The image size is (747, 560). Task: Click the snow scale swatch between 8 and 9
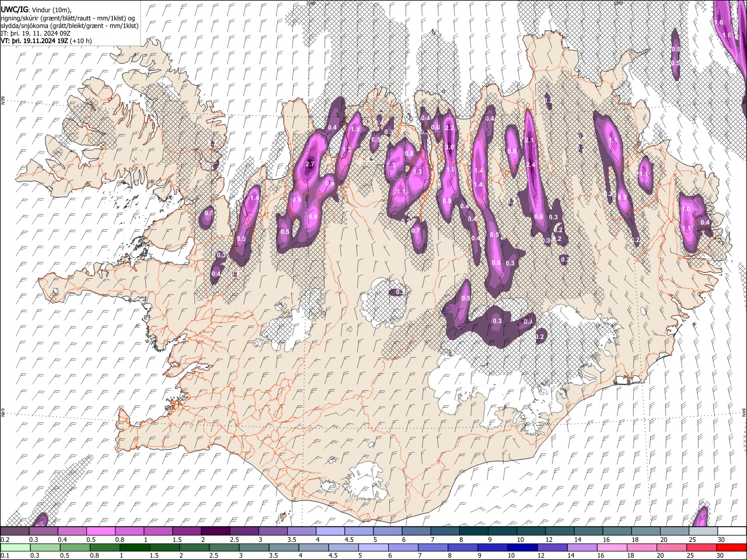[474, 531]
